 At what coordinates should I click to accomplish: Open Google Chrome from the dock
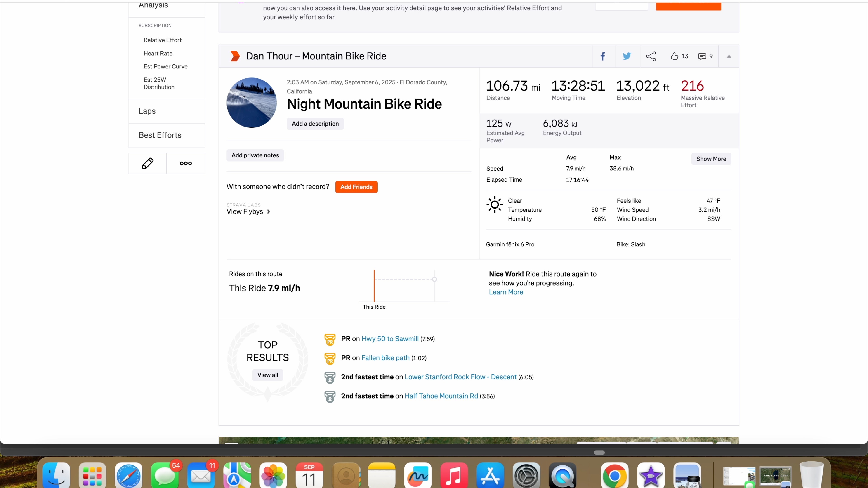pos(614,476)
